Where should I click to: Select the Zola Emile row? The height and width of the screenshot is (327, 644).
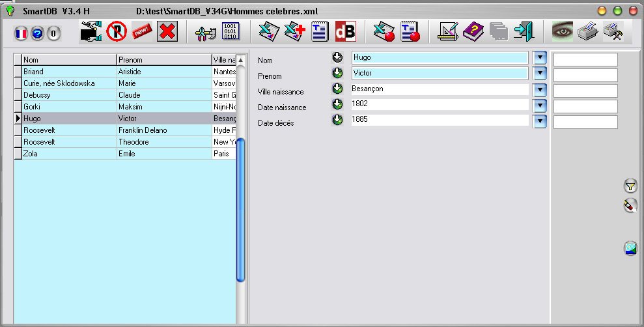coord(117,154)
